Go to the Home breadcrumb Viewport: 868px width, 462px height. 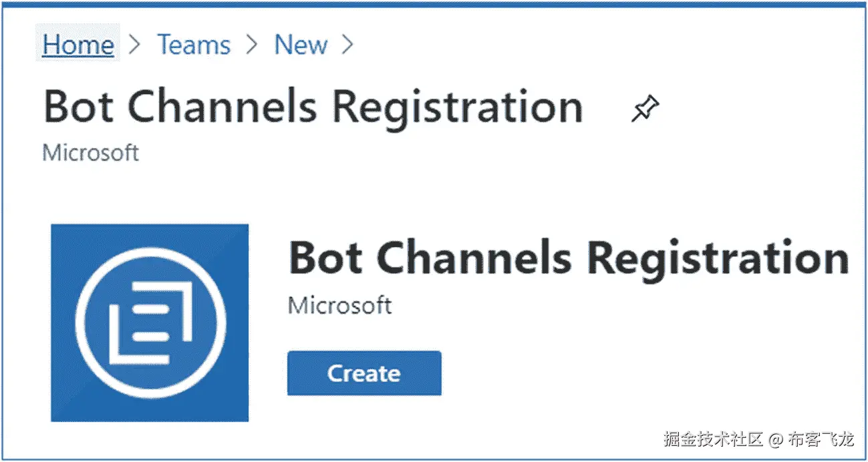[78, 45]
